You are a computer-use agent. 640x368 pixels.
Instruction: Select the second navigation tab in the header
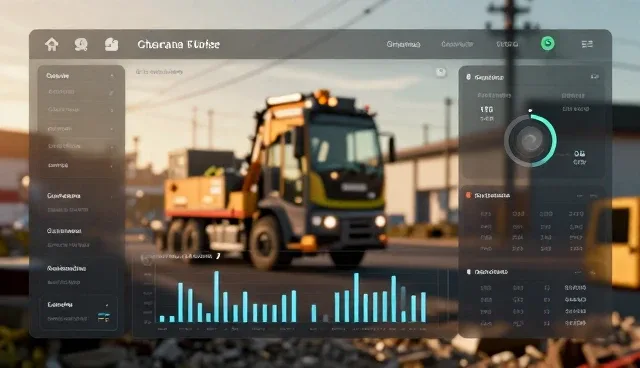tap(457, 44)
